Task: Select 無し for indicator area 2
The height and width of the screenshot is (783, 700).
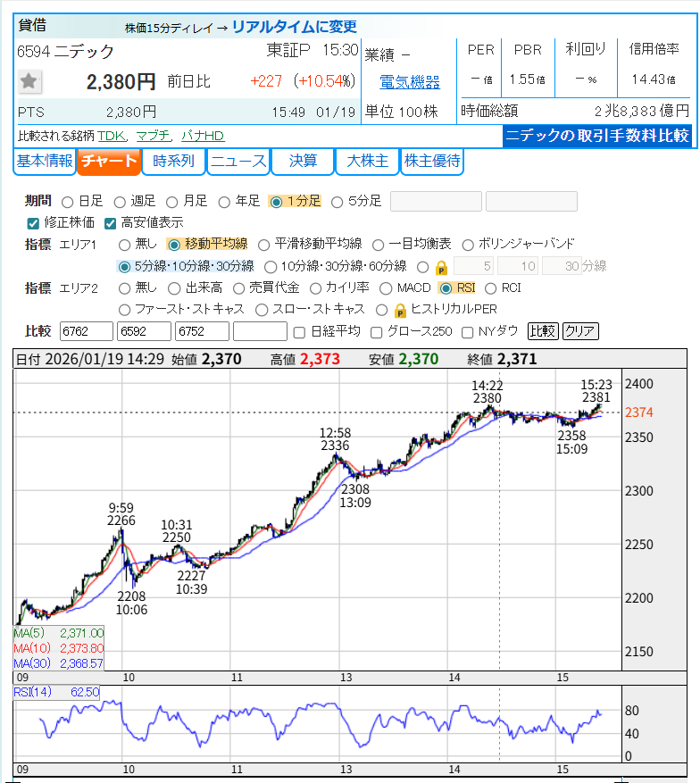Action: (x=124, y=288)
